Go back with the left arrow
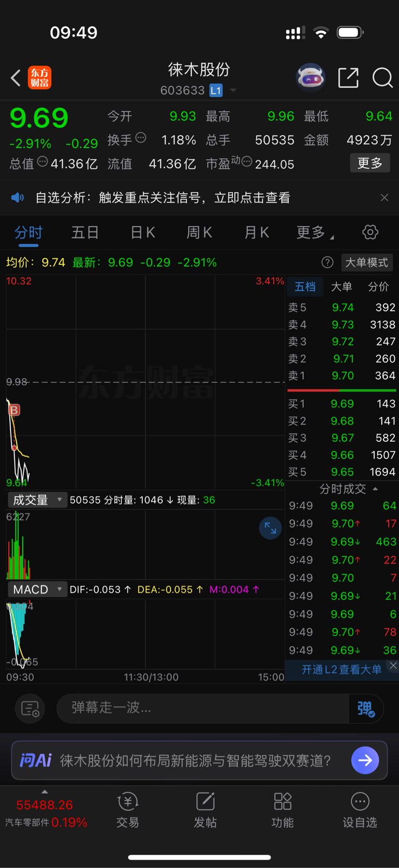399x868 pixels. (x=16, y=78)
